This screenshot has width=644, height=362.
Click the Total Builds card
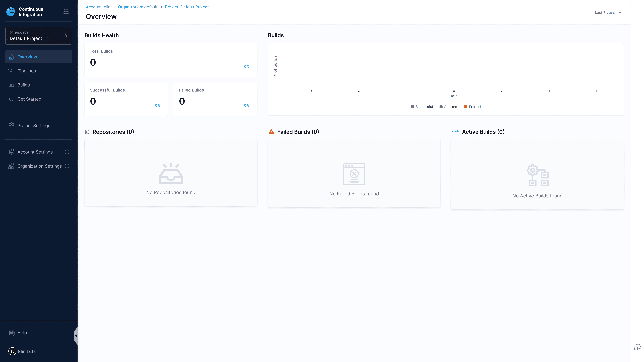171,60
